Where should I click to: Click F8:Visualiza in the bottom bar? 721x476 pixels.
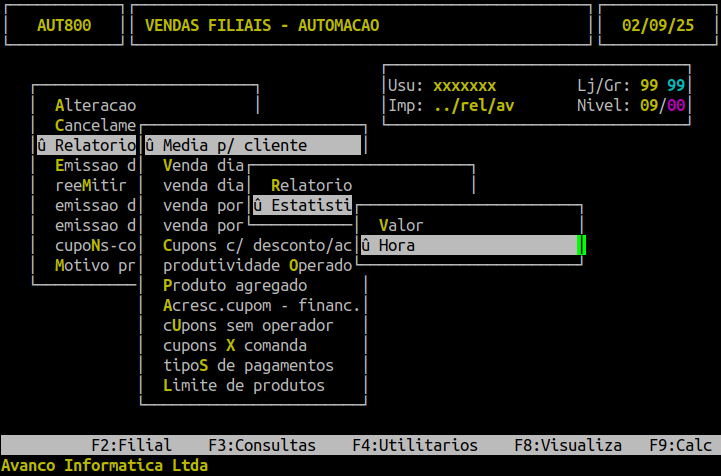tap(568, 445)
